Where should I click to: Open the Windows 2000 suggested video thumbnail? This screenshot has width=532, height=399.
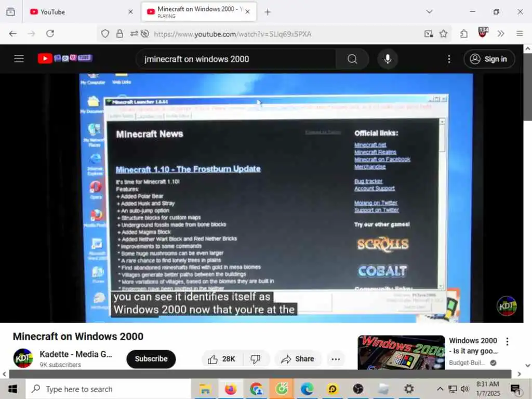[x=401, y=352]
